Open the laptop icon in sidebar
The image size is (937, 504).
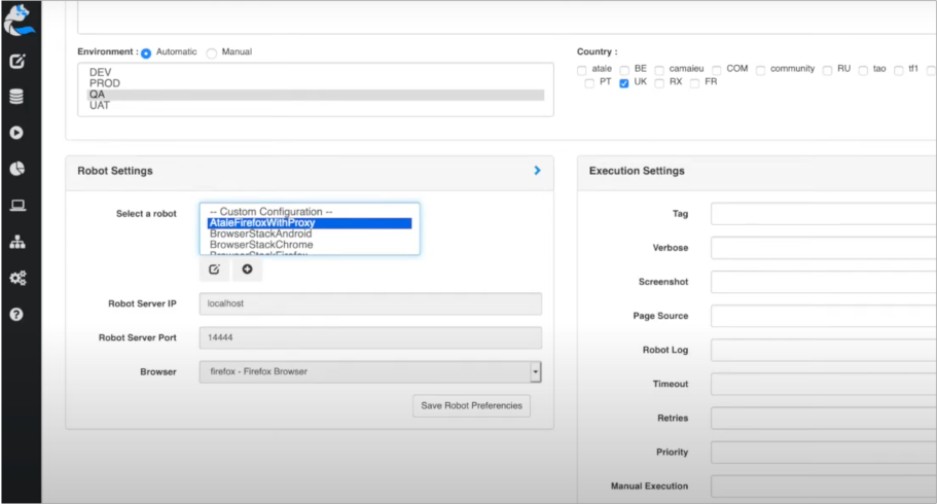[x=17, y=206]
